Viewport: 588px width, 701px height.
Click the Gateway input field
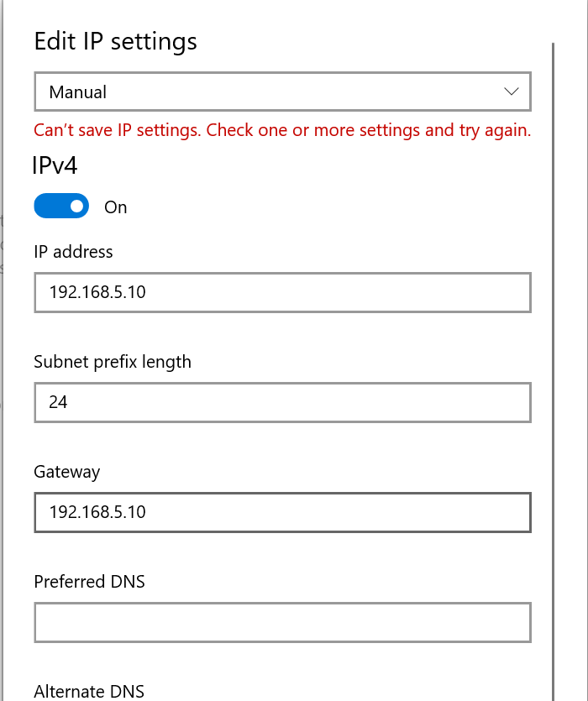point(282,512)
